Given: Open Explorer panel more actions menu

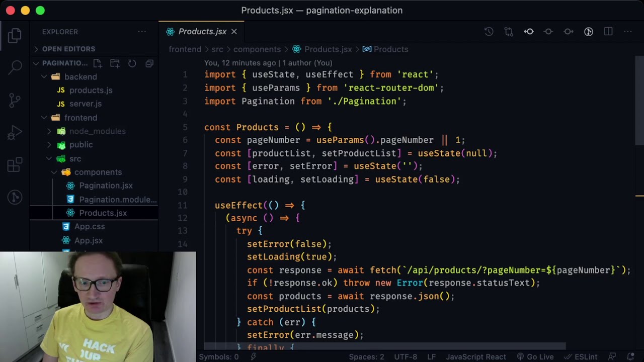Looking at the screenshot, I should pos(142,32).
